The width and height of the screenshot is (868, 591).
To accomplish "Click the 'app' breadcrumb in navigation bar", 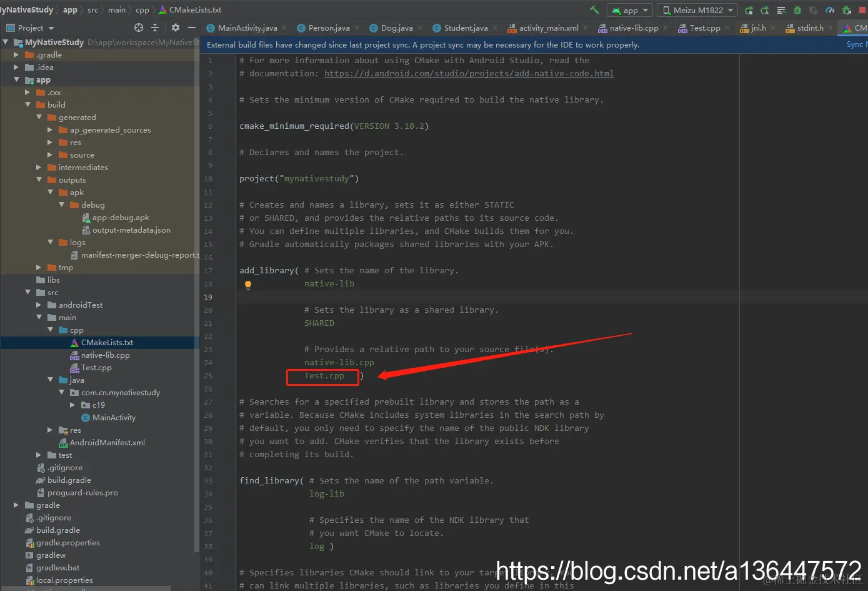I will (70, 9).
